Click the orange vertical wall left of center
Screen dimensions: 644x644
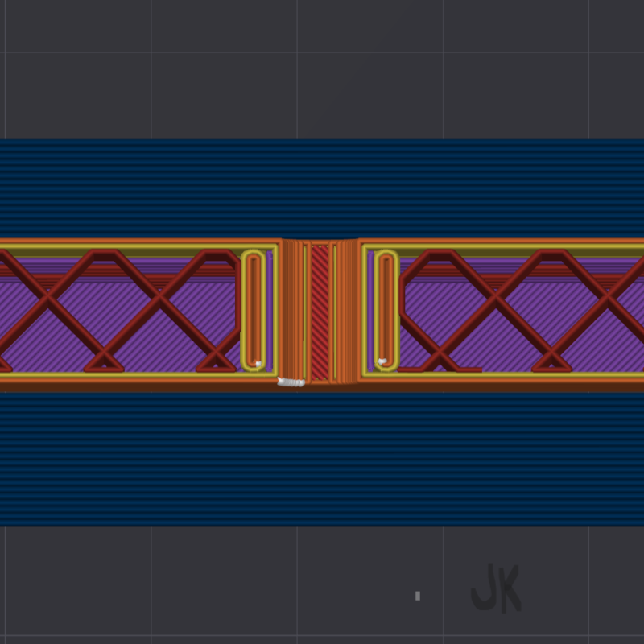(292, 310)
